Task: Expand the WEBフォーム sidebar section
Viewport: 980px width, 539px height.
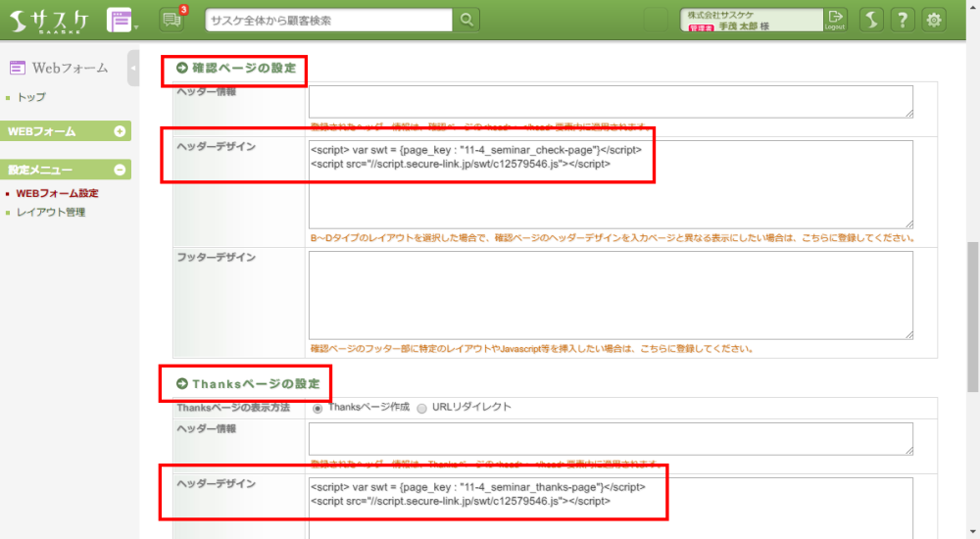Action: (x=120, y=131)
